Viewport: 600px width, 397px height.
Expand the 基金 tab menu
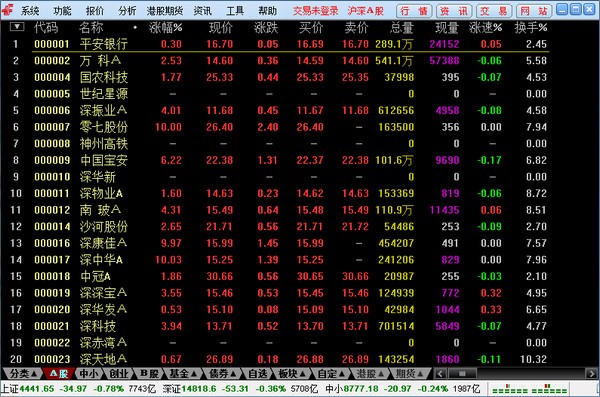click(184, 373)
